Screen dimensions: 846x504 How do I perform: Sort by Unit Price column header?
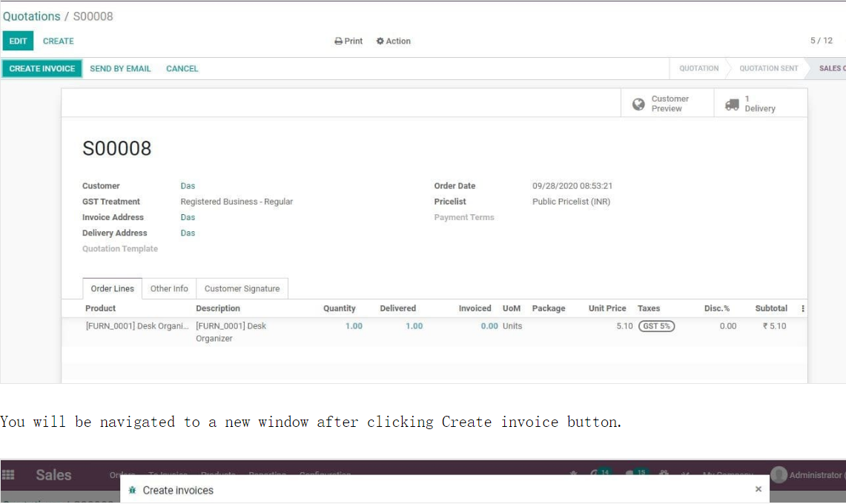[607, 308]
